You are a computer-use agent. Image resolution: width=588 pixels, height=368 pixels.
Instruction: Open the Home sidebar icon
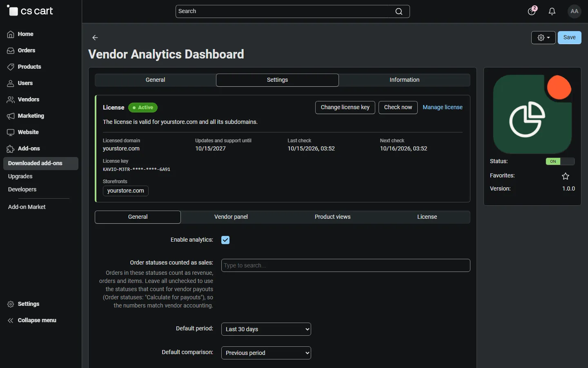(11, 34)
